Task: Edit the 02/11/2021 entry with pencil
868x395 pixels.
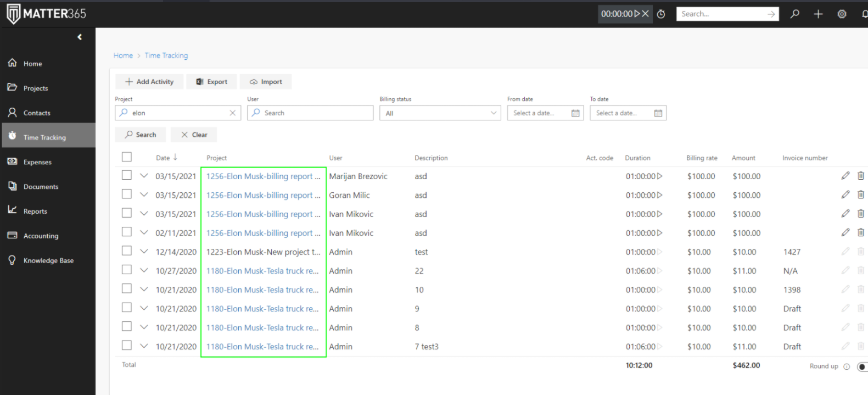Action: click(845, 232)
